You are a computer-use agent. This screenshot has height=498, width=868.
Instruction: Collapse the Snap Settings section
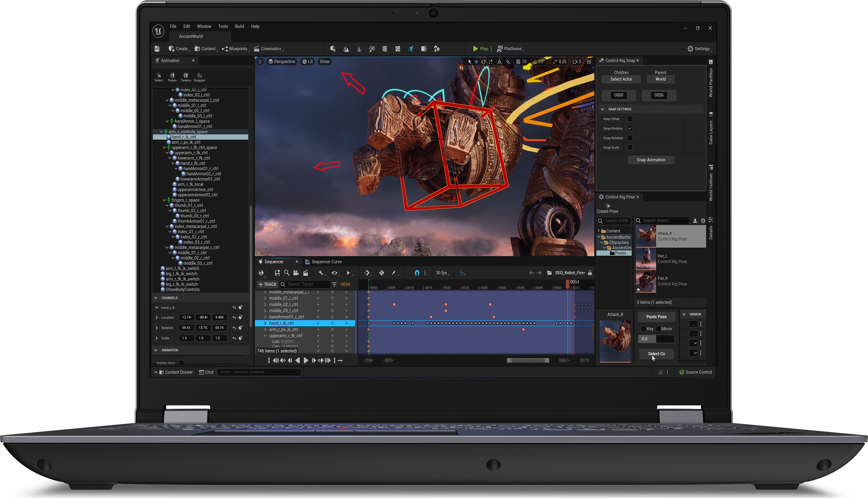tap(603, 109)
